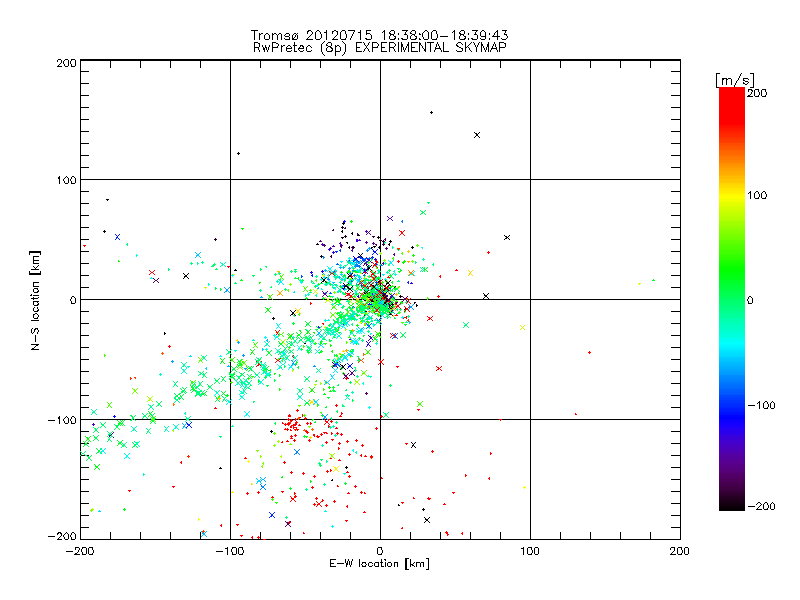Click the colorbar '0' tick label
This screenshot has width=800, height=600.
pyautogui.click(x=750, y=301)
